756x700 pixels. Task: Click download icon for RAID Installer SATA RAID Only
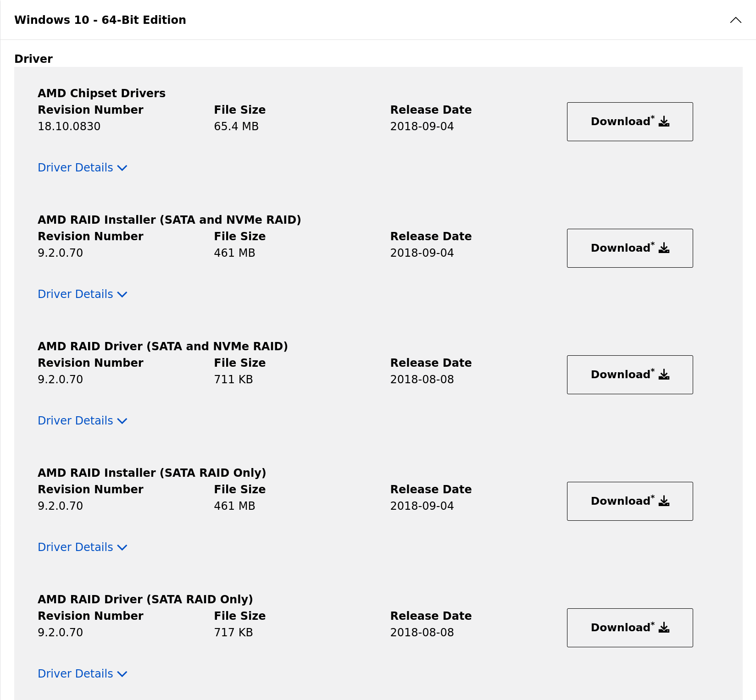click(x=664, y=501)
